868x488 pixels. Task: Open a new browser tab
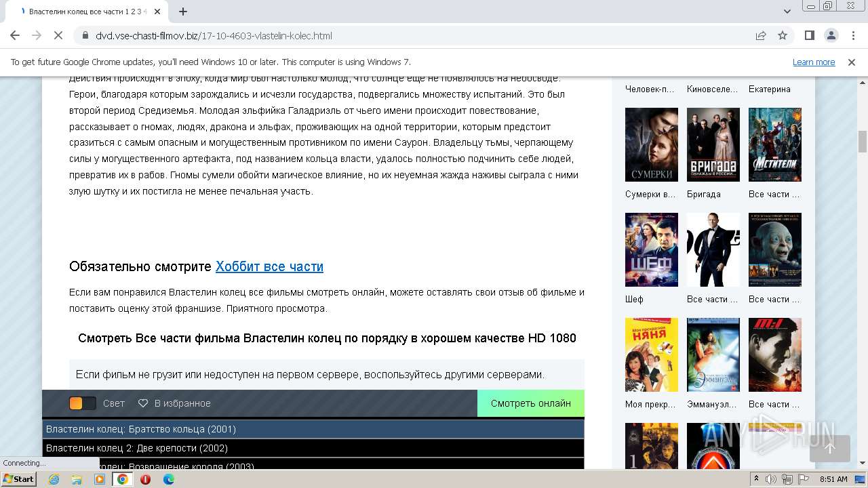click(182, 12)
